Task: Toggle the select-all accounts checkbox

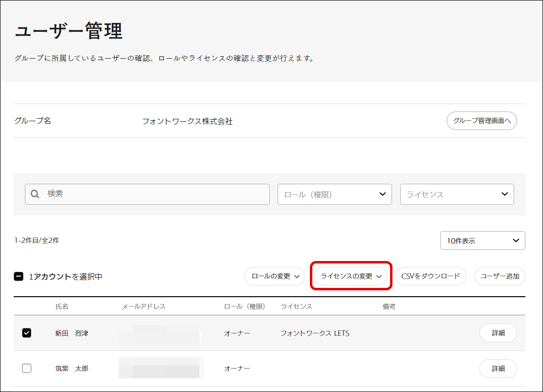Action: pyautogui.click(x=19, y=277)
